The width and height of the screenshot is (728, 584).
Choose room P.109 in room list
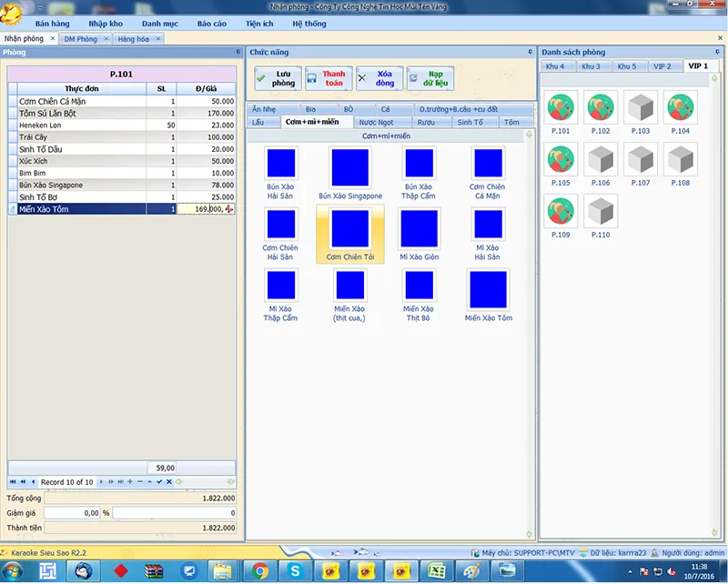[x=561, y=212]
